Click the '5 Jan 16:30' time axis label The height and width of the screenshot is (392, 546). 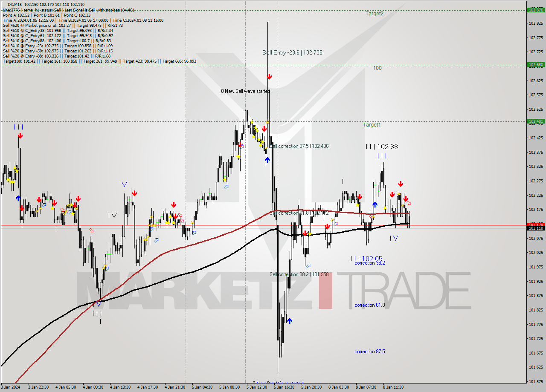[x=284, y=387]
